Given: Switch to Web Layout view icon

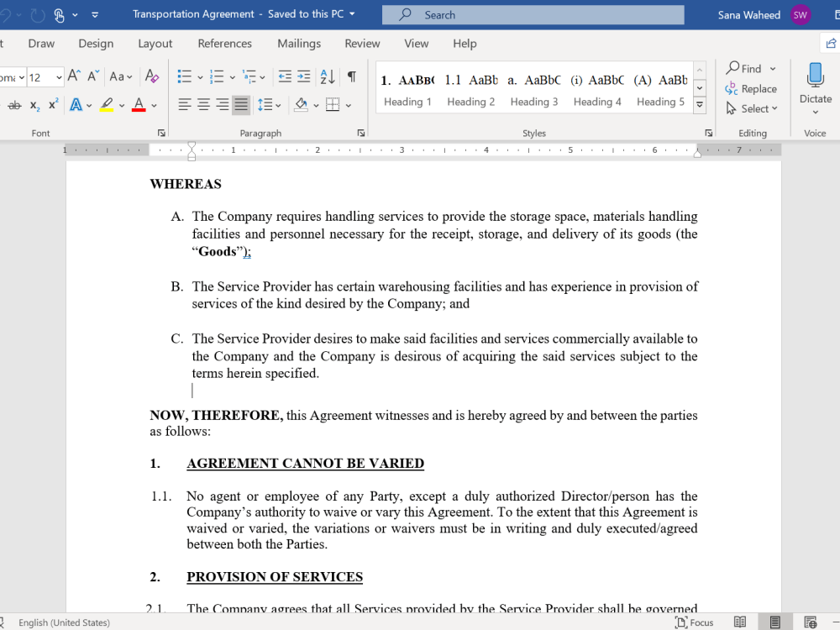Looking at the screenshot, I should click(810, 622).
